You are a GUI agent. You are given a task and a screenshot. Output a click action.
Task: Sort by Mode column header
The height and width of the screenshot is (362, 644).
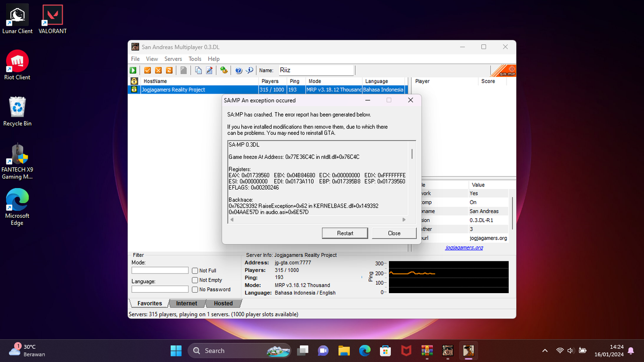[334, 81]
